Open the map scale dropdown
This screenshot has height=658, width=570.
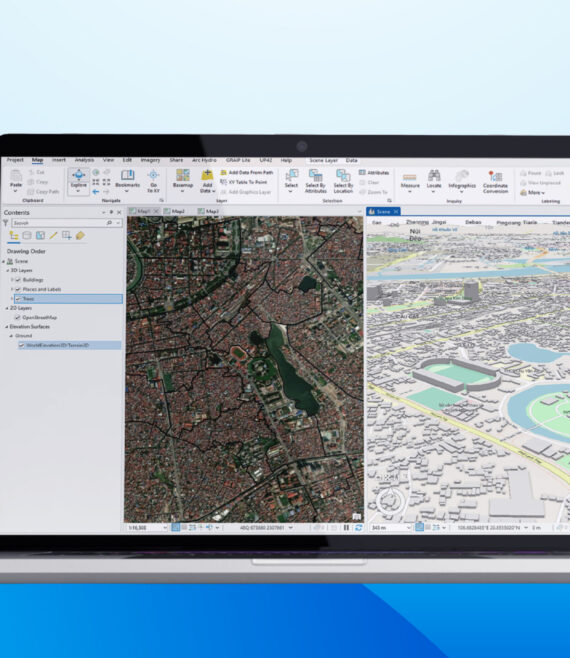(165, 528)
